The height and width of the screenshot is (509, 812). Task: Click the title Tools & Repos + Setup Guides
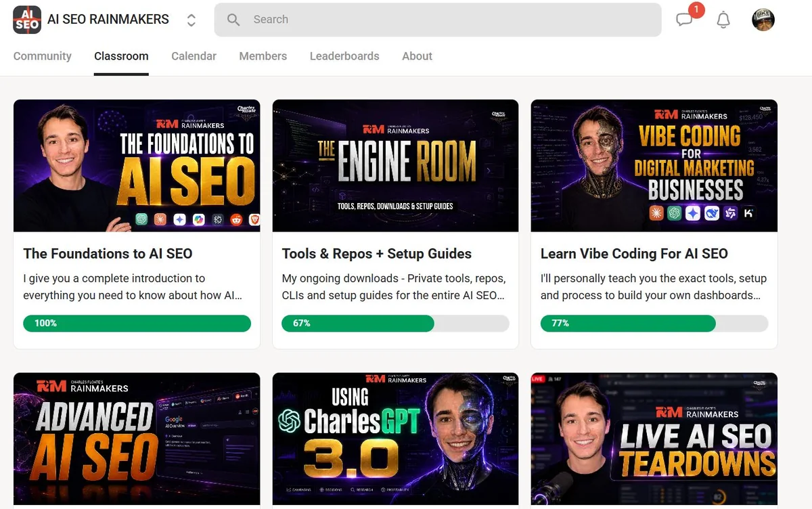pos(377,254)
